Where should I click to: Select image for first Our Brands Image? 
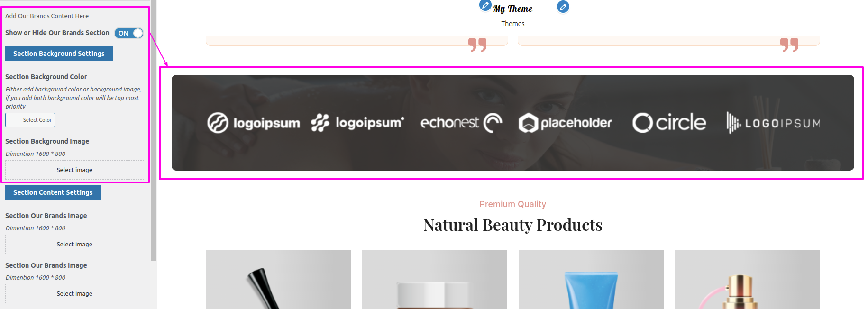pyautogui.click(x=74, y=244)
